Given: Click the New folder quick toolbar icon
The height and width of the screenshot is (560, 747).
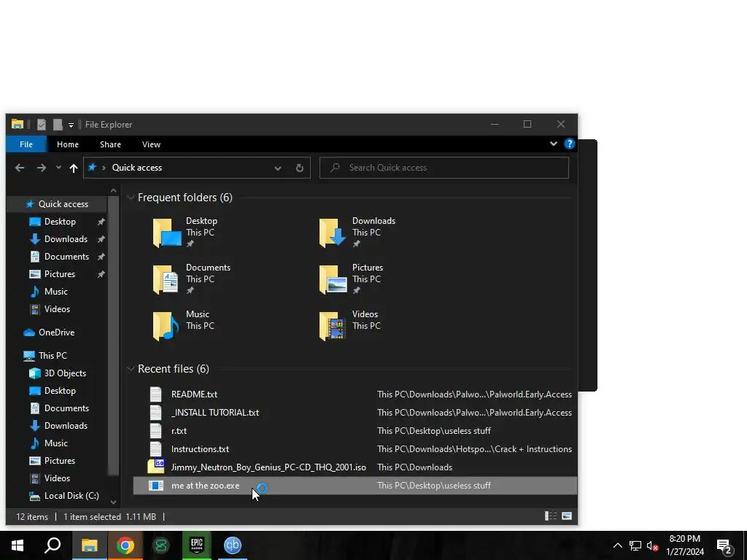Looking at the screenshot, I should 58,125.
